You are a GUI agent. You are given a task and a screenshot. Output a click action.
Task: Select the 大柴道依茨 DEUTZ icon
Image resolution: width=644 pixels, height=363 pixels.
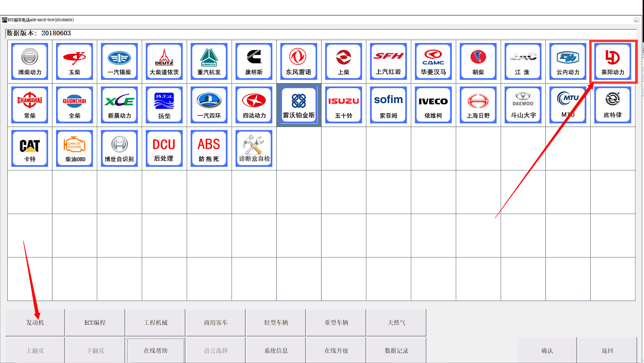click(164, 61)
